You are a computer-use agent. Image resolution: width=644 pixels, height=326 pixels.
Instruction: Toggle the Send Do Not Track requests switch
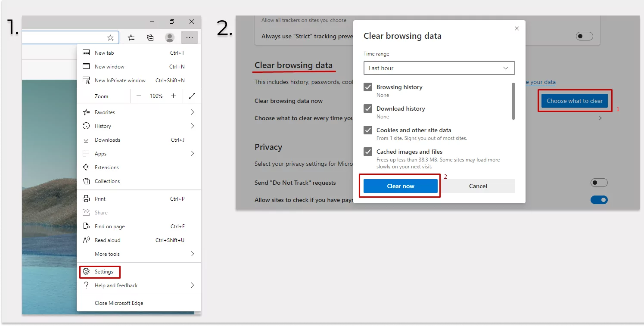pos(599,183)
